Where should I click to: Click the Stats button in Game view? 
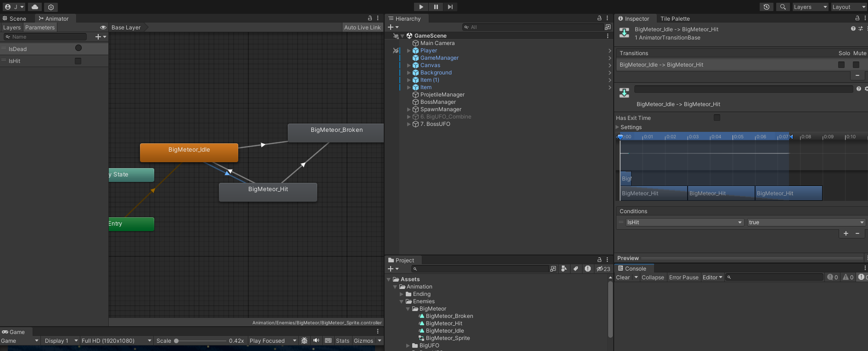pyautogui.click(x=342, y=341)
